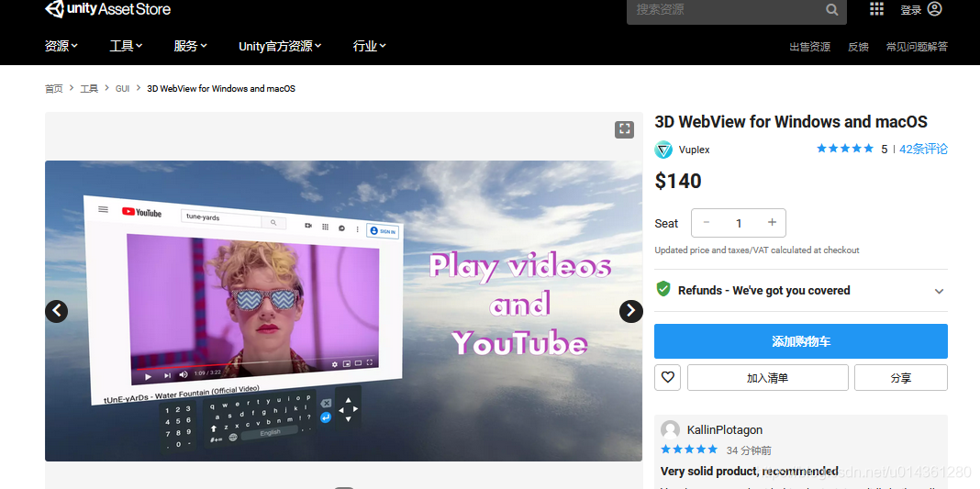Click 'Refunds - We've got you covered' text
The image size is (980, 489).
(x=763, y=291)
